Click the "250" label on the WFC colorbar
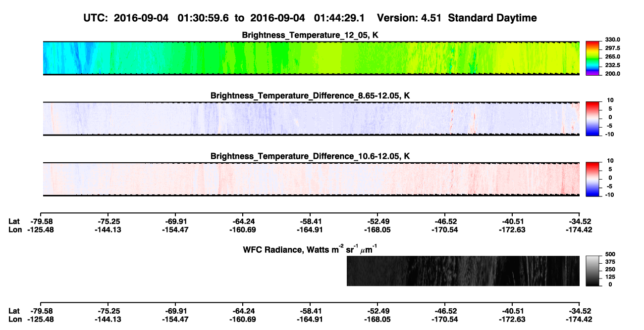 pos(610,269)
